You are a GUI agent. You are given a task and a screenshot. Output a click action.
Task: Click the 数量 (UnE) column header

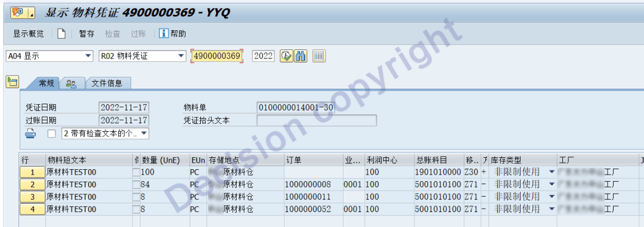[165, 160]
